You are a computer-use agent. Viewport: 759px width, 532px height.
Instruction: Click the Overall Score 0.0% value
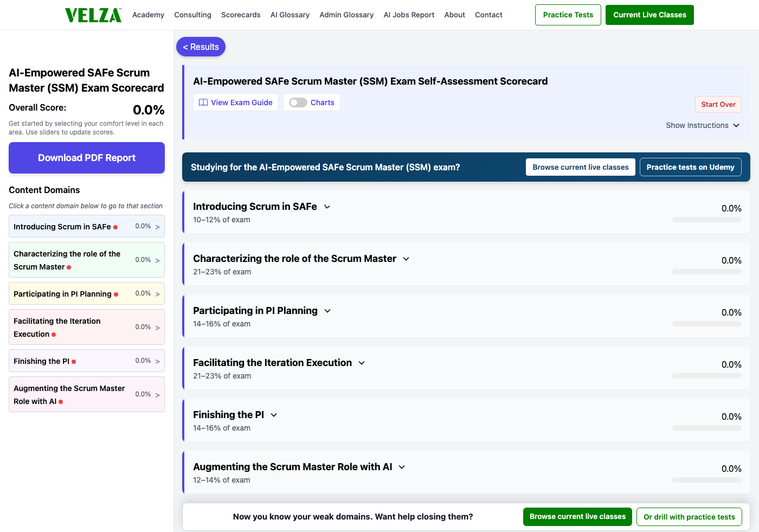(x=149, y=110)
